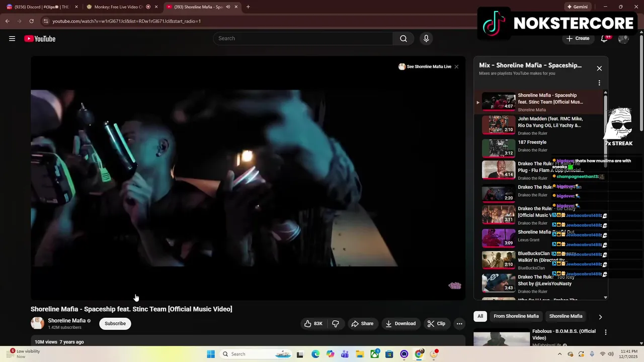This screenshot has width=644, height=362.
Task: Dismiss the See Shoreline Mafia Live card
Action: [x=456, y=66]
